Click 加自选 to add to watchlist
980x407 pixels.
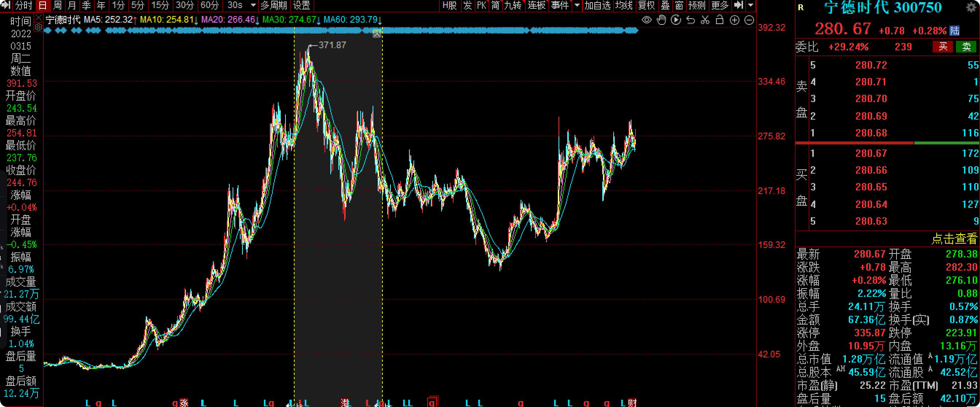[597, 5]
